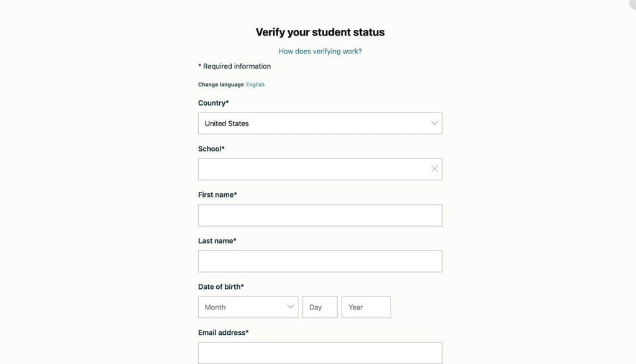The height and width of the screenshot is (364, 636).
Task: Click the Required information note
Action: click(234, 66)
